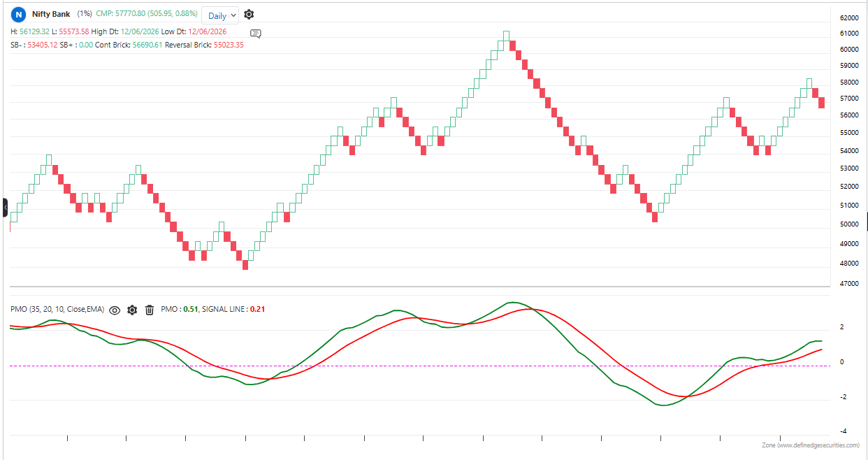868x460 pixels.
Task: Click the definedgesecurities.com Zone link
Action: (x=811, y=445)
